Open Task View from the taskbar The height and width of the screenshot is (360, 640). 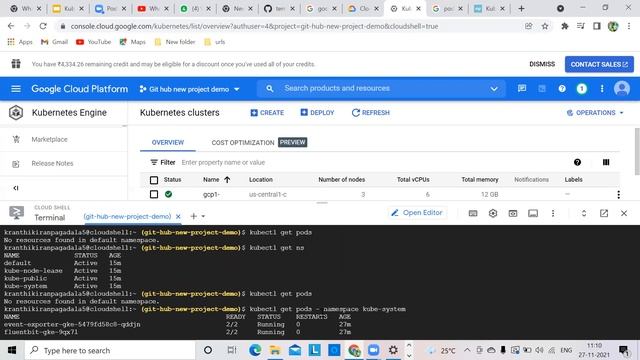(232, 350)
